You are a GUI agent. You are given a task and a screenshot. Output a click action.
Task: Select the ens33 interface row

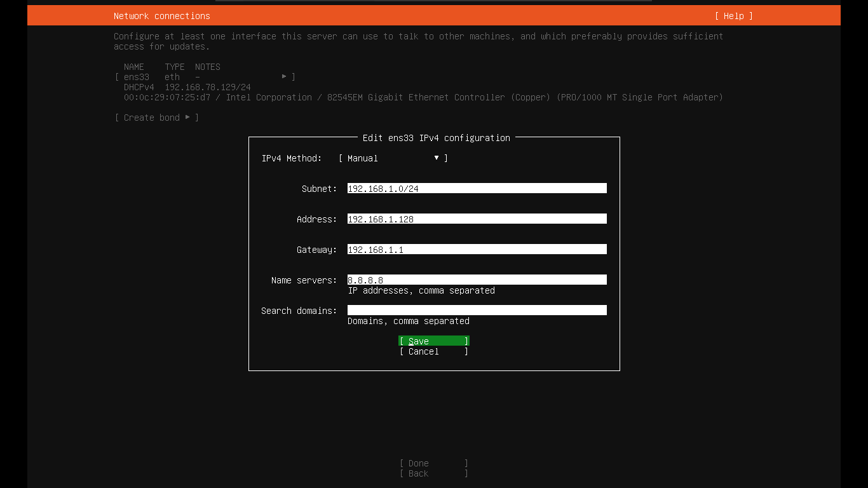pyautogui.click(x=137, y=76)
